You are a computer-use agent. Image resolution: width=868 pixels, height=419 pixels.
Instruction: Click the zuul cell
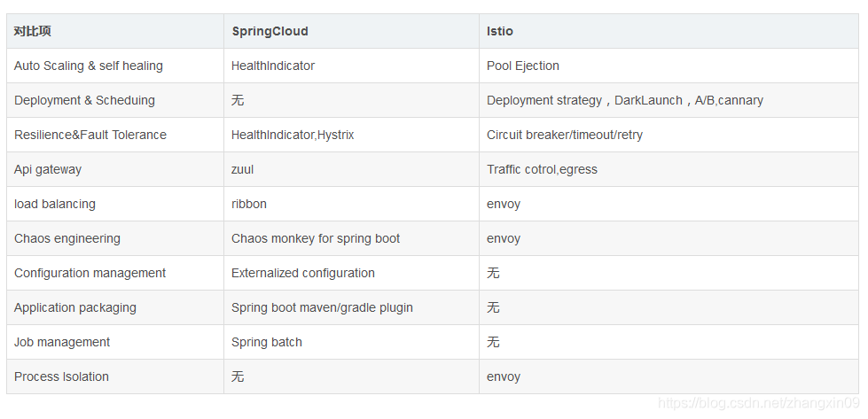pyautogui.click(x=242, y=169)
